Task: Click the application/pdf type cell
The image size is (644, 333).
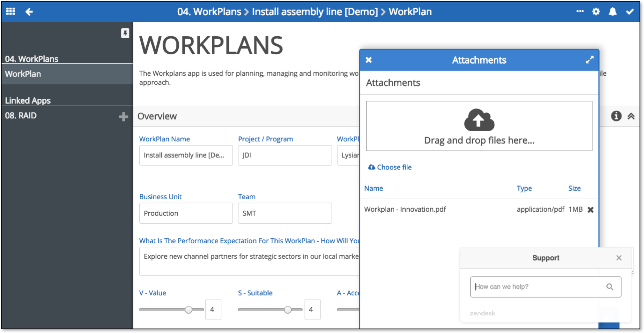Action: pos(540,209)
